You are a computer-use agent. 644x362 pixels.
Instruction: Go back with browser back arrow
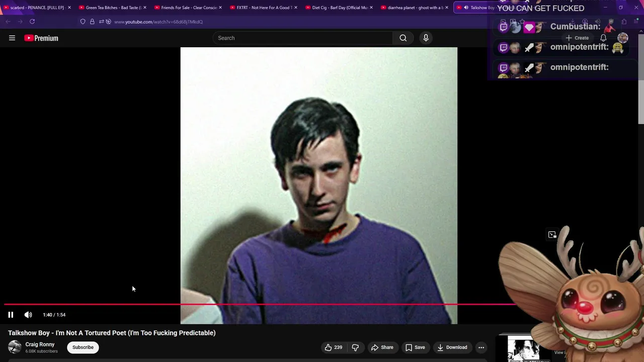tap(8, 22)
